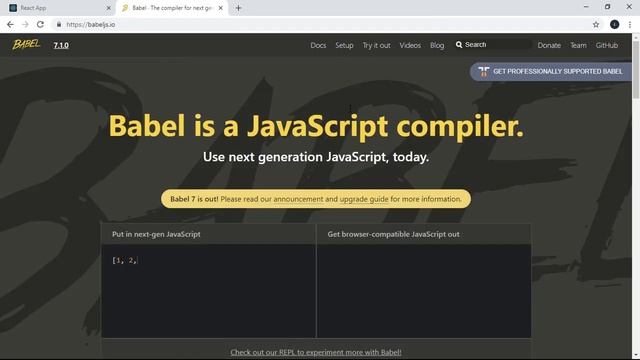The width and height of the screenshot is (640, 360).
Task: Minimize the browser window
Action: coord(586,7)
